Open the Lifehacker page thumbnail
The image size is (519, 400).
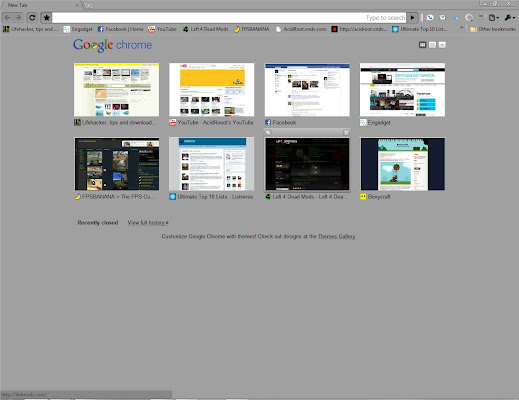click(x=117, y=90)
